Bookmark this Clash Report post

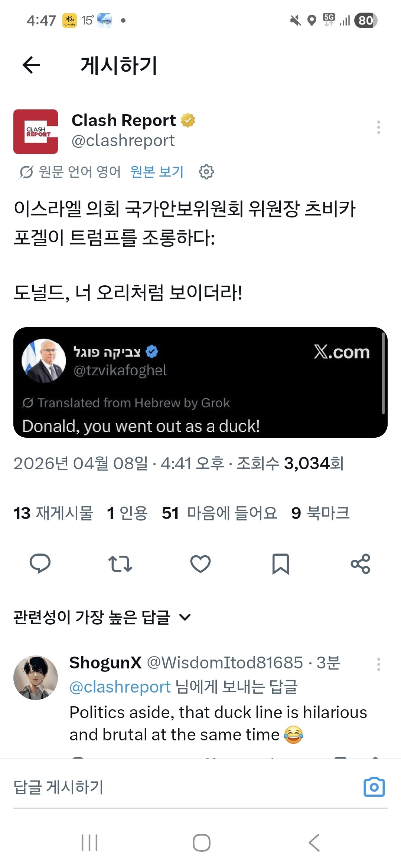pyautogui.click(x=280, y=564)
